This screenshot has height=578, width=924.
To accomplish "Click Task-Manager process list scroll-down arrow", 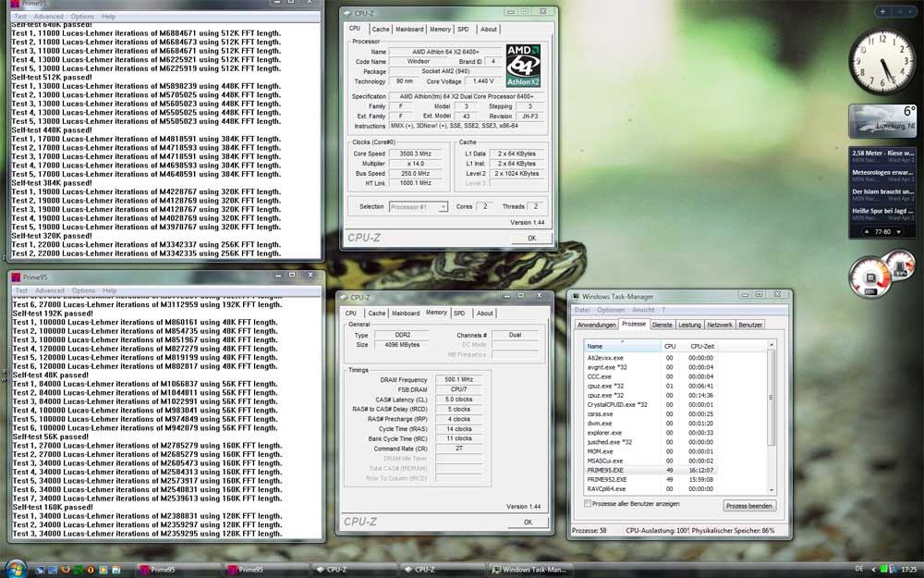I will pyautogui.click(x=772, y=490).
